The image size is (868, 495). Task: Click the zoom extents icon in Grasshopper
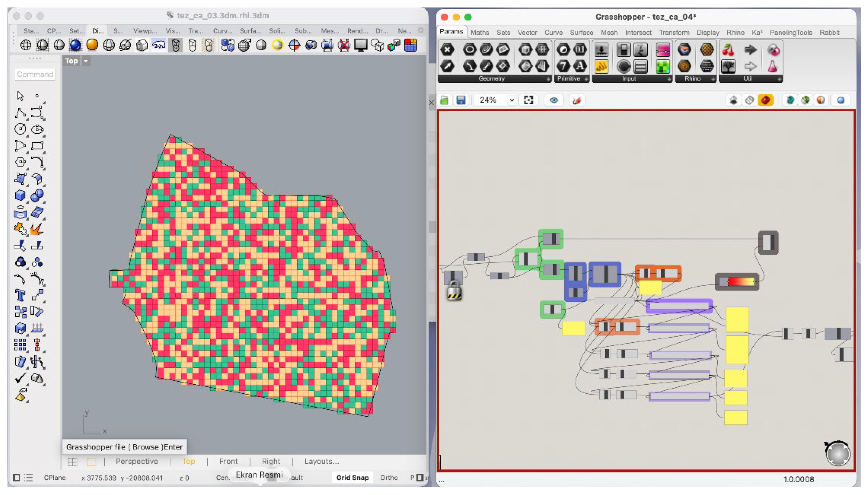(x=528, y=100)
